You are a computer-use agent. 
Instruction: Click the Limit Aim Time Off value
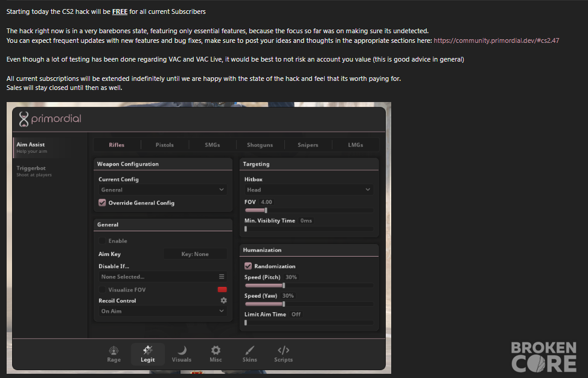coord(296,314)
